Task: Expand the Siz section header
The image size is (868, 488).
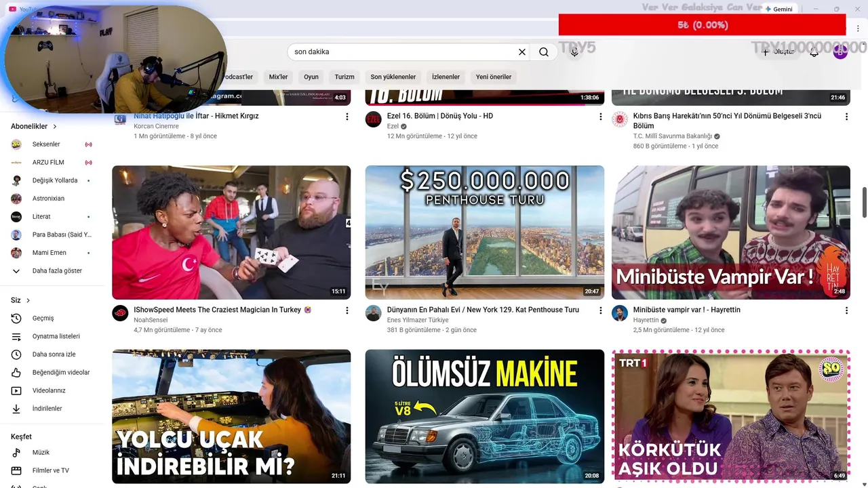Action: (21, 300)
